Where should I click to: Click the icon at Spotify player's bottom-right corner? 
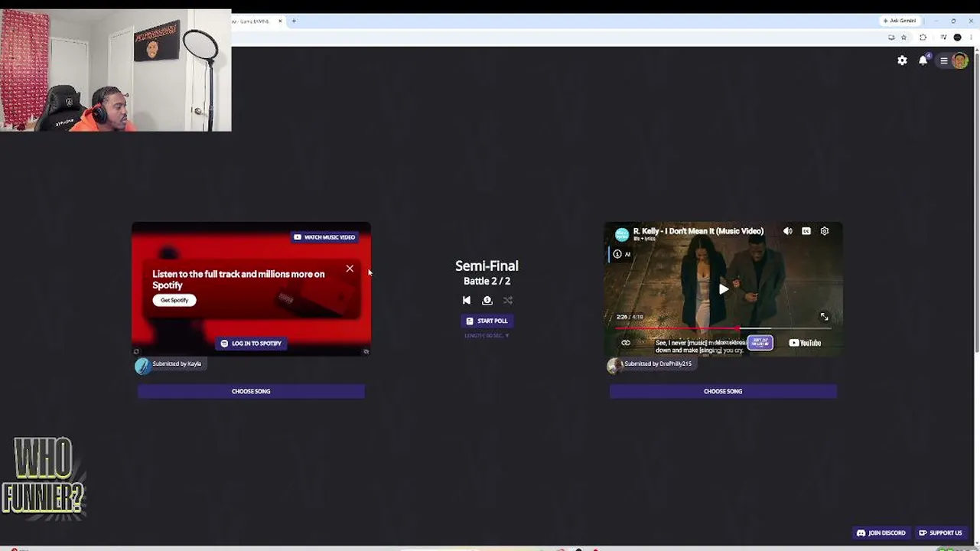click(366, 352)
